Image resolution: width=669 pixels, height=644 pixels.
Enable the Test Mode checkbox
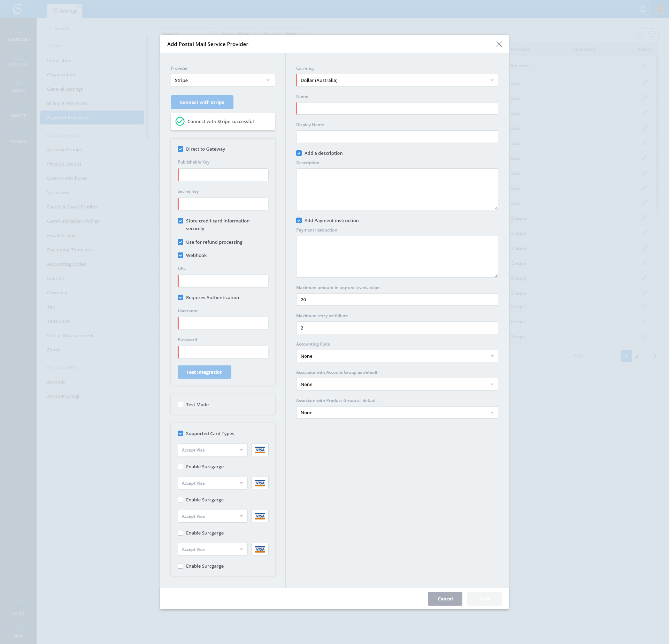pyautogui.click(x=180, y=404)
